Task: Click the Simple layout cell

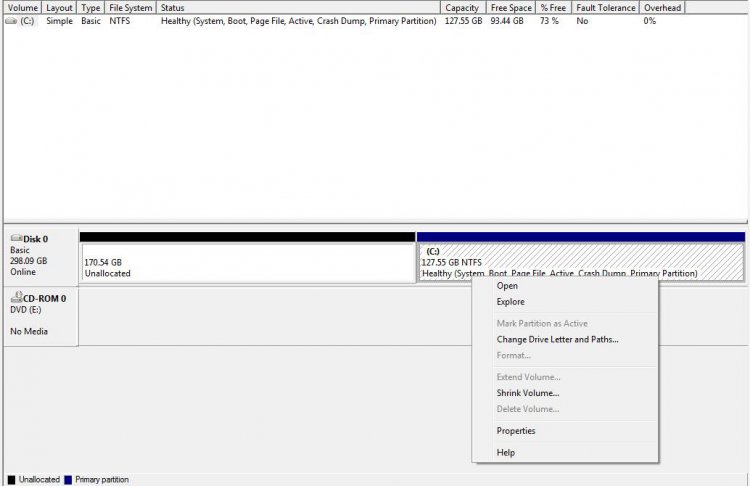Action: click(x=59, y=21)
